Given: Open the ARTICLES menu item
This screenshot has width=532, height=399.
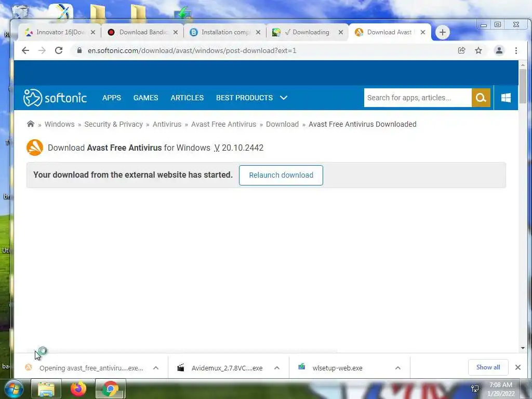Looking at the screenshot, I should coord(187,98).
